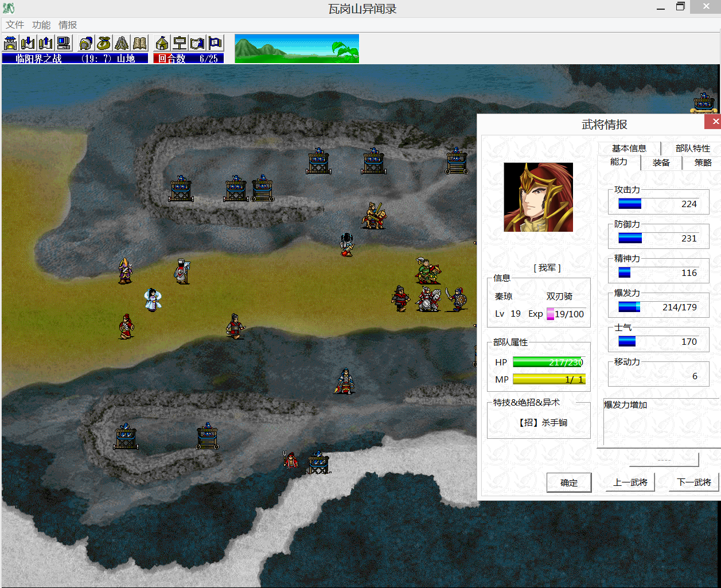The width and height of the screenshot is (721, 588).
Task: Click the tent-shaped toolbar icon
Action: [122, 43]
